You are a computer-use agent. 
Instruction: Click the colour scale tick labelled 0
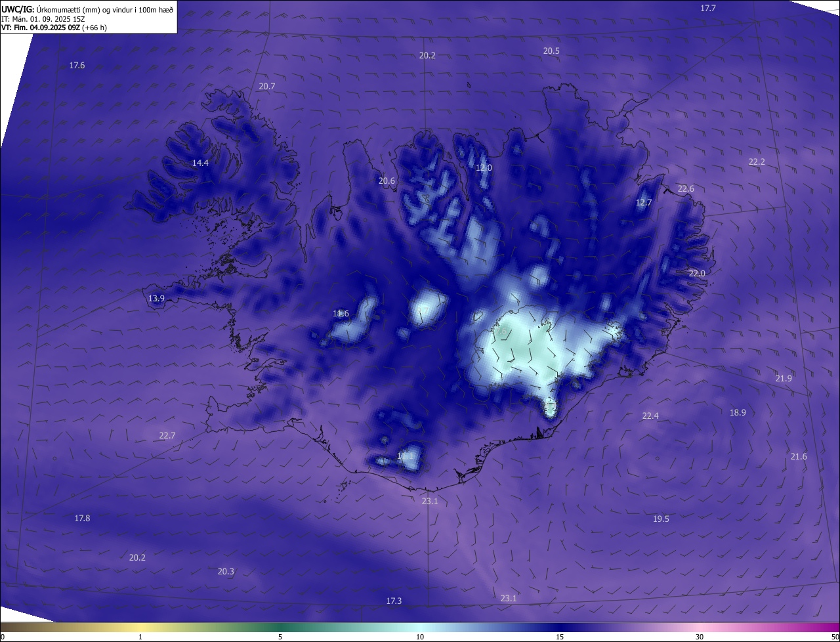(3, 637)
